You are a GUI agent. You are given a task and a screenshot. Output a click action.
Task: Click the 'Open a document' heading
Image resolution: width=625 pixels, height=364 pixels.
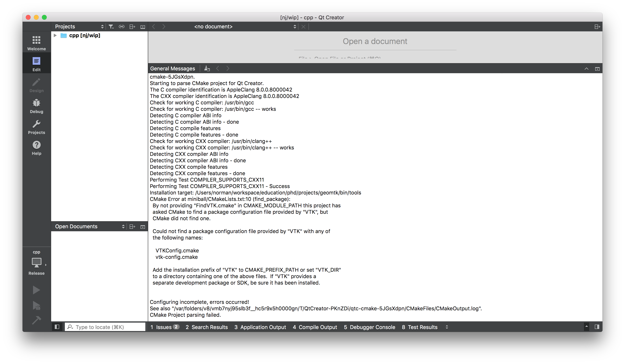[375, 41]
